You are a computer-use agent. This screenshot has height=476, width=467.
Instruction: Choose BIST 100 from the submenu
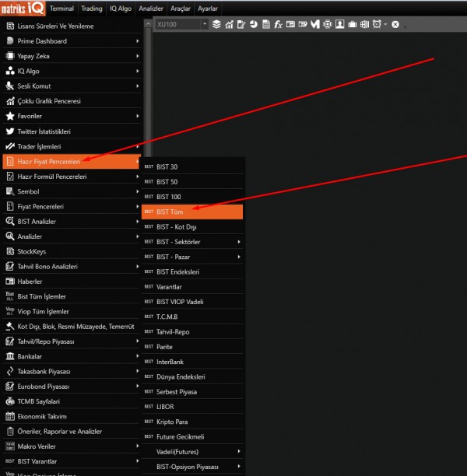pyautogui.click(x=192, y=197)
